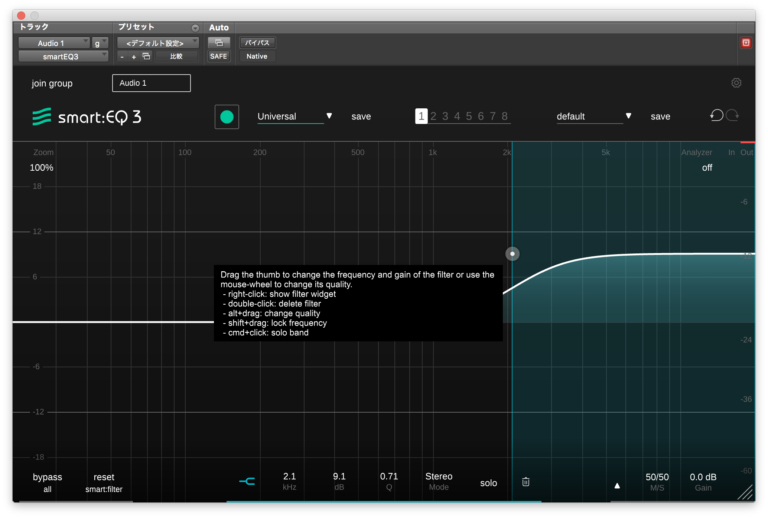Click reset smart:filter
Image resolution: width=768 pixels, height=518 pixels.
pyautogui.click(x=104, y=482)
